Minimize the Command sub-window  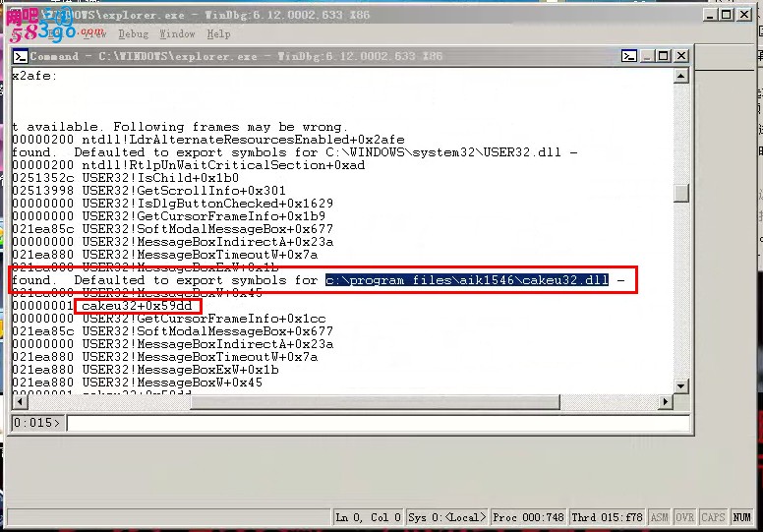click(647, 56)
